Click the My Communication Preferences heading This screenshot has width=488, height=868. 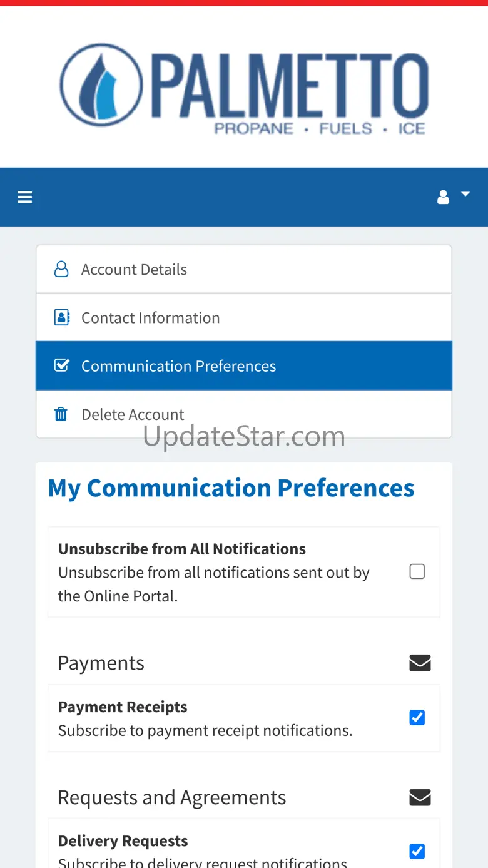click(x=231, y=488)
